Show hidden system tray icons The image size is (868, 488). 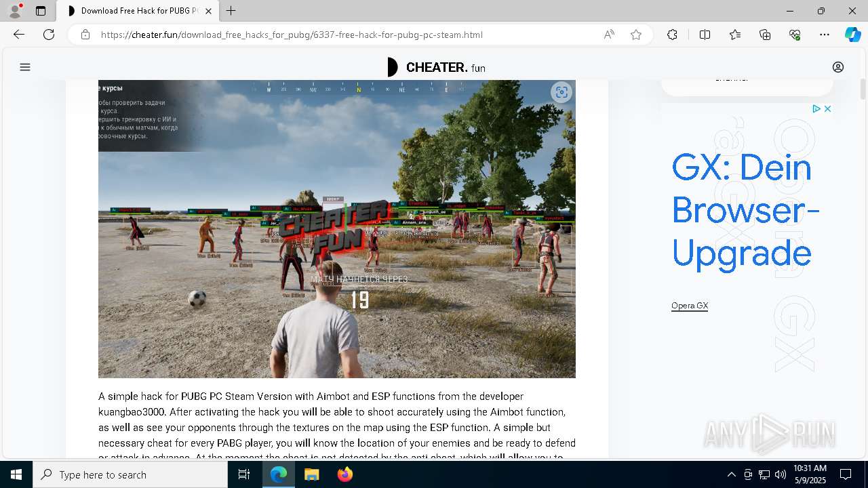[x=731, y=474]
